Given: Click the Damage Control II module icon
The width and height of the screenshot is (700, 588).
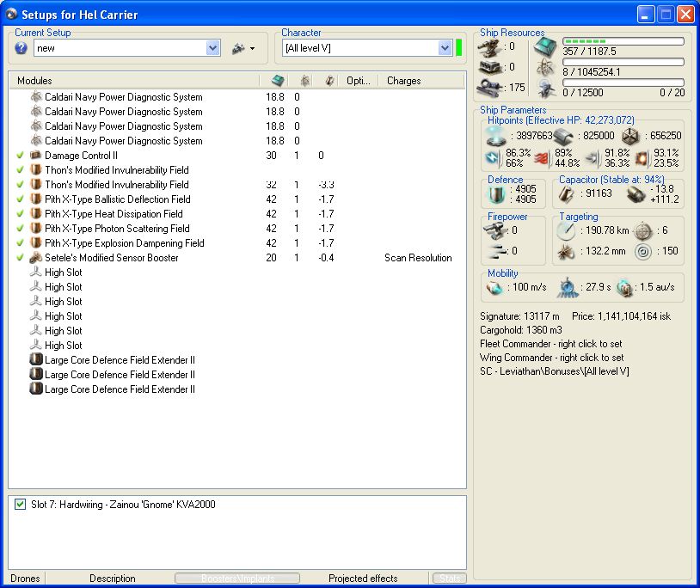Looking at the screenshot, I should pos(36,156).
